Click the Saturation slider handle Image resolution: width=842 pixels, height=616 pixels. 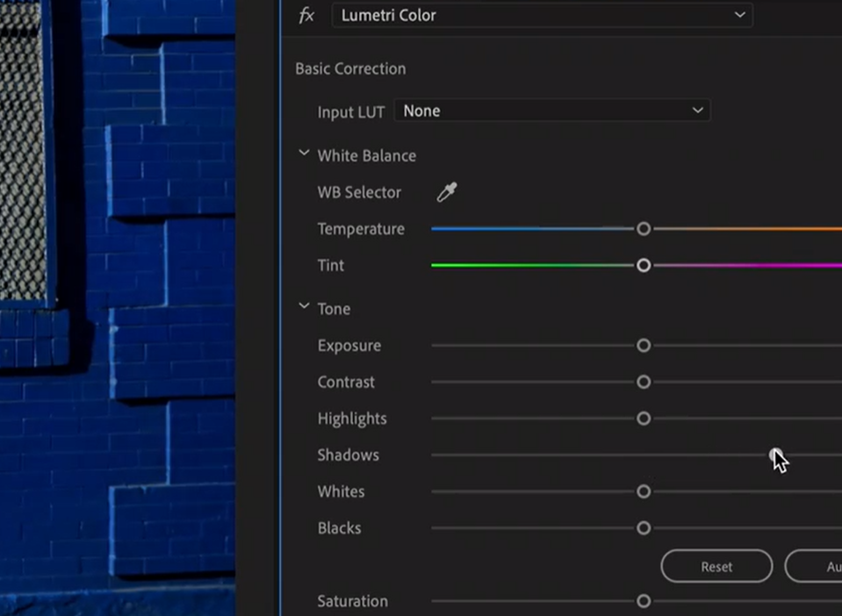(x=644, y=601)
